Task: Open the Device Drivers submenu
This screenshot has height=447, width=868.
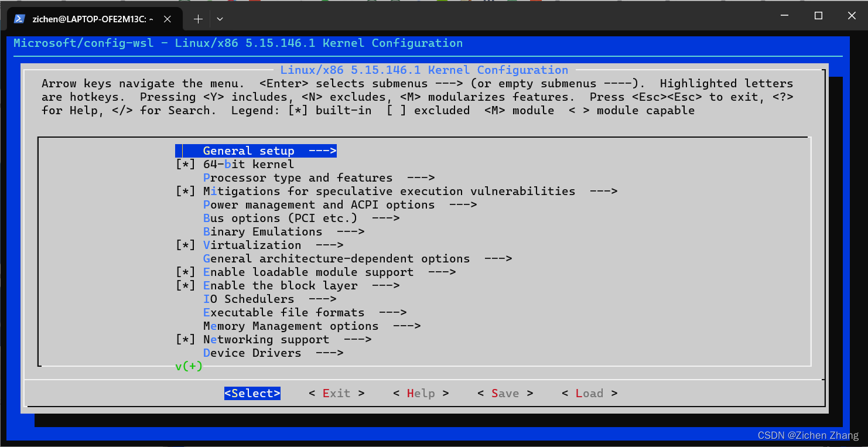Action: [273, 353]
